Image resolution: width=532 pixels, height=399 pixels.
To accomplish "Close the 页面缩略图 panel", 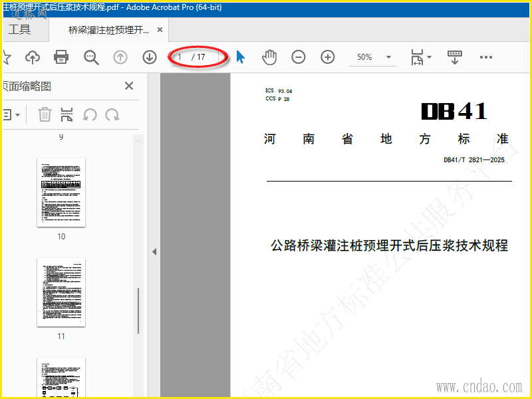I will 129,86.
